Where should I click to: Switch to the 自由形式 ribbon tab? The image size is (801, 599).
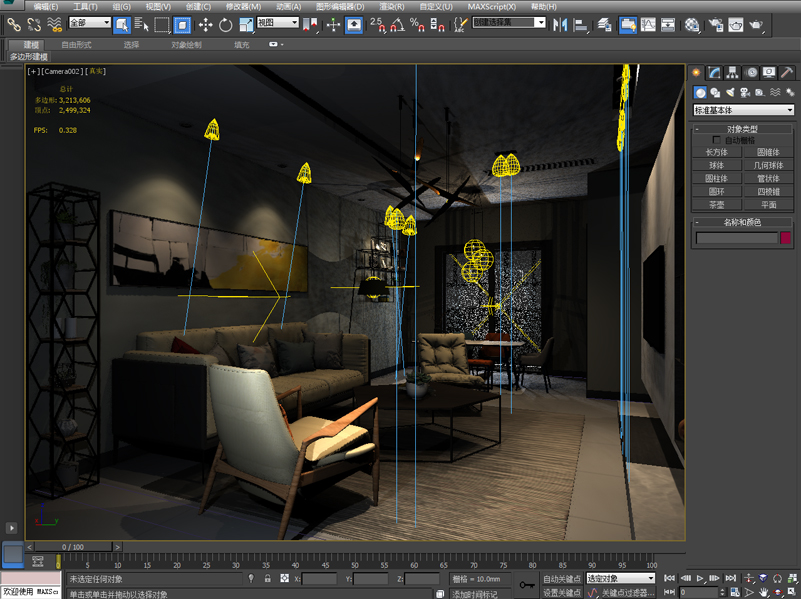[x=76, y=45]
